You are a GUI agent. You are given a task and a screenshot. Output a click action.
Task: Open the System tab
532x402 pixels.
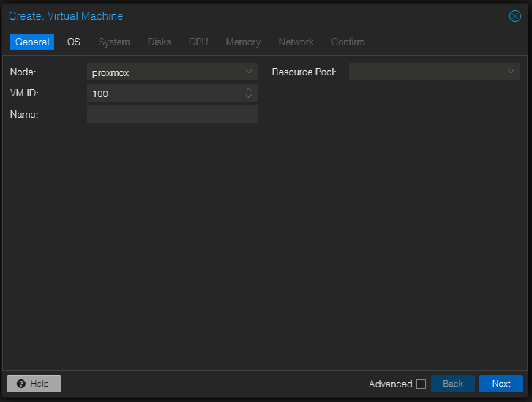[114, 42]
